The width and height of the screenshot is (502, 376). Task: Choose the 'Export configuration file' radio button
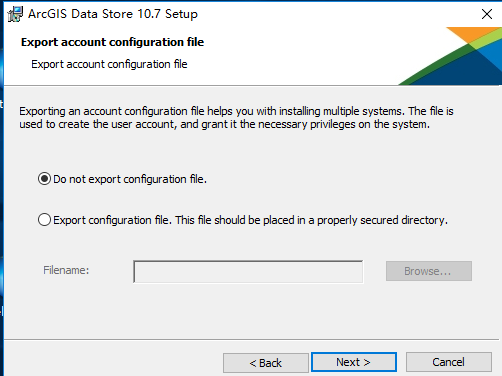(44, 220)
